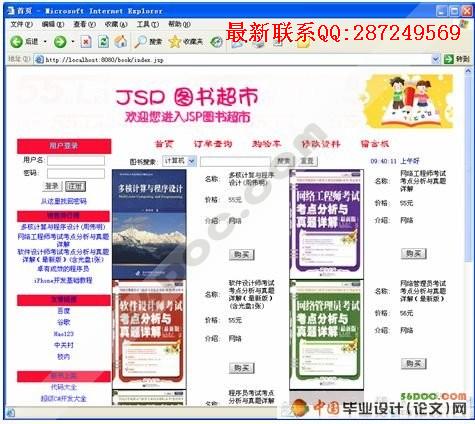
Task: Open the 帮助(H) menu
Action: [x=179, y=24]
